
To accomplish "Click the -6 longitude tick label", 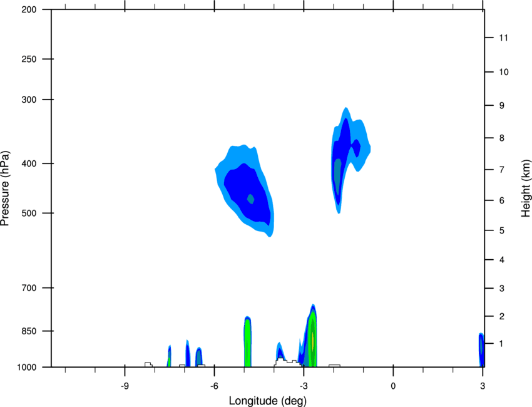I will 214,386.
